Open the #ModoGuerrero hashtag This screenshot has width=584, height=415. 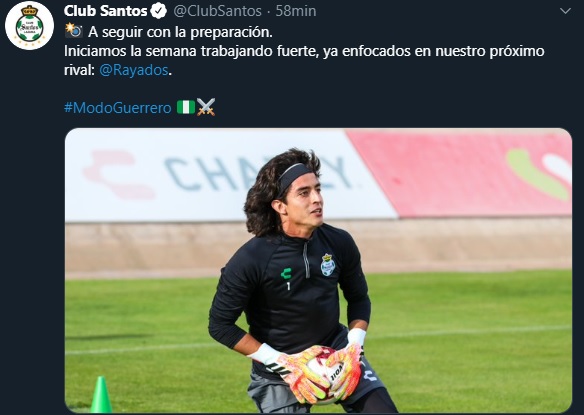(118, 108)
